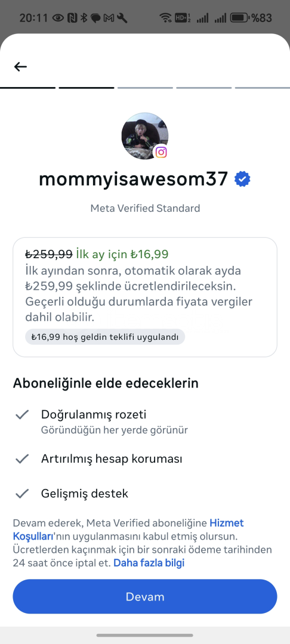The image size is (290, 644).
Task: Tap the Wi-Fi icon in status bar
Action: pyautogui.click(x=165, y=18)
